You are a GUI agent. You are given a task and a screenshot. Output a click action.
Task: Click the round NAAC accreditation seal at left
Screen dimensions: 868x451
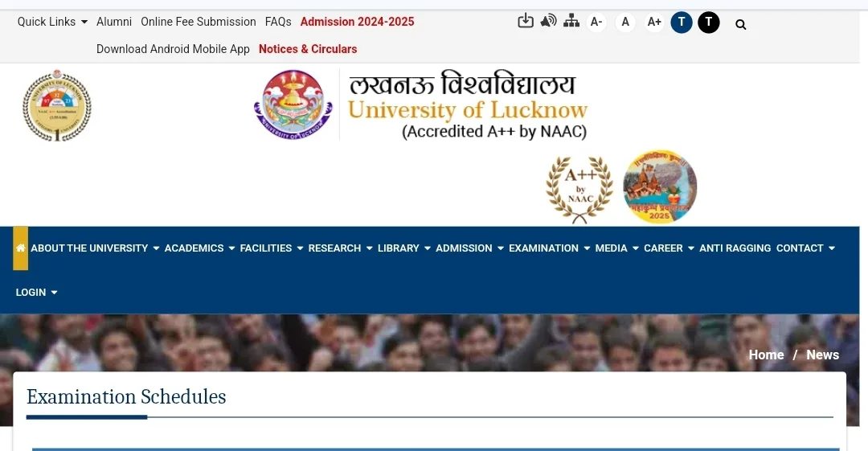(x=56, y=106)
